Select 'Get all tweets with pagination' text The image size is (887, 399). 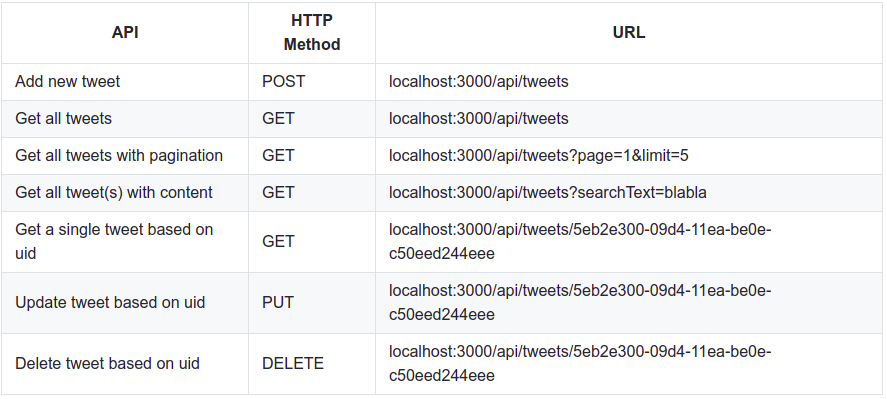(119, 156)
